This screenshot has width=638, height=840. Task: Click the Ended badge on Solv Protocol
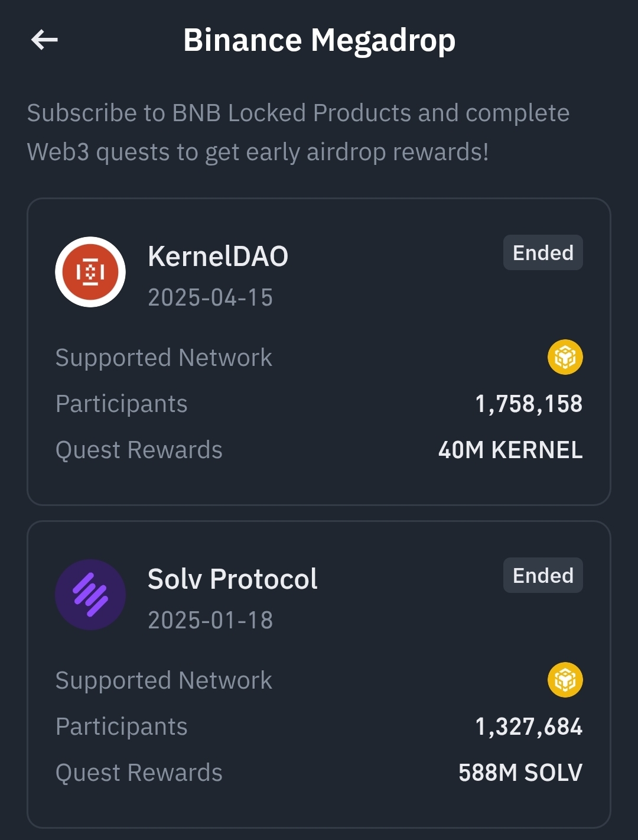pos(543,576)
